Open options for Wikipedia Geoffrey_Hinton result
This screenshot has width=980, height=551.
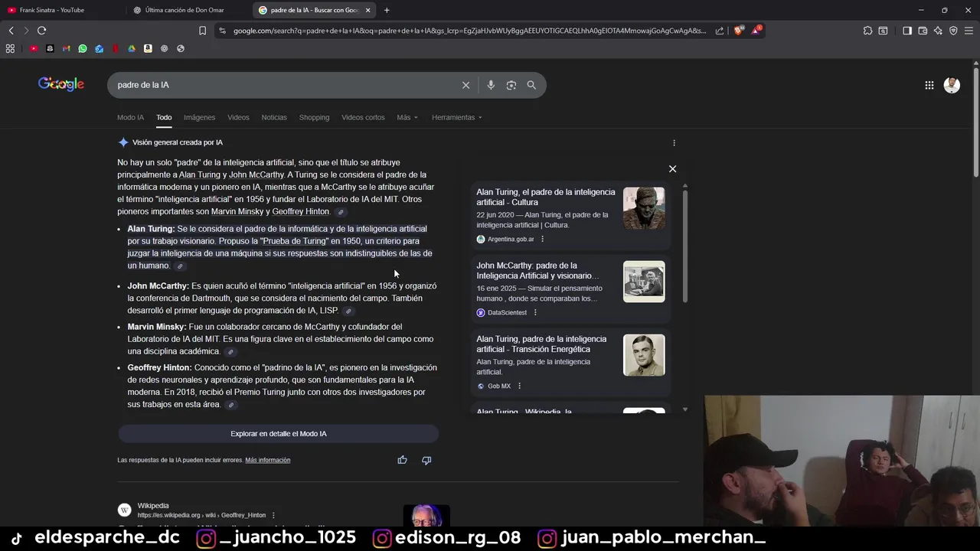[x=273, y=515]
